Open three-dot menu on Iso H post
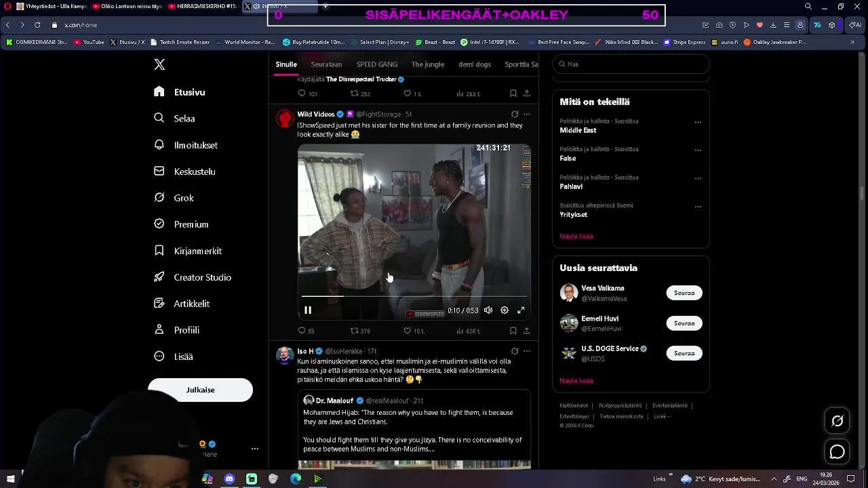Viewport: 868px width, 488px height. (527, 351)
